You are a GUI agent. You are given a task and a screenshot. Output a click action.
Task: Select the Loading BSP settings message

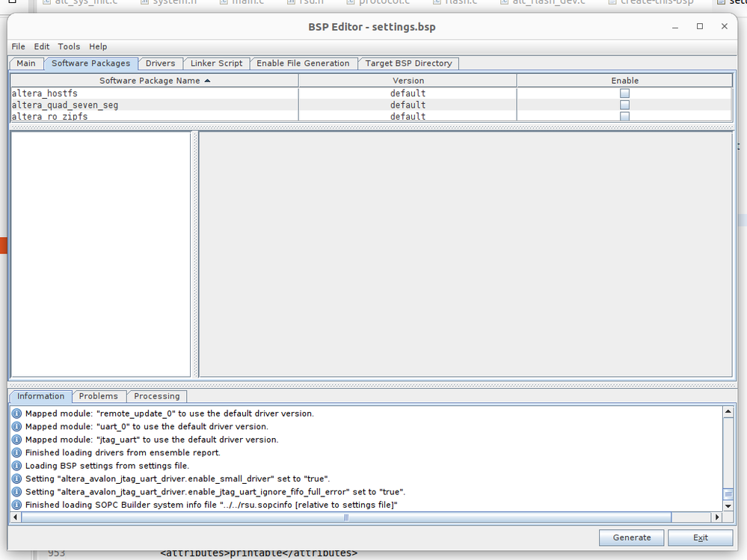point(107,466)
